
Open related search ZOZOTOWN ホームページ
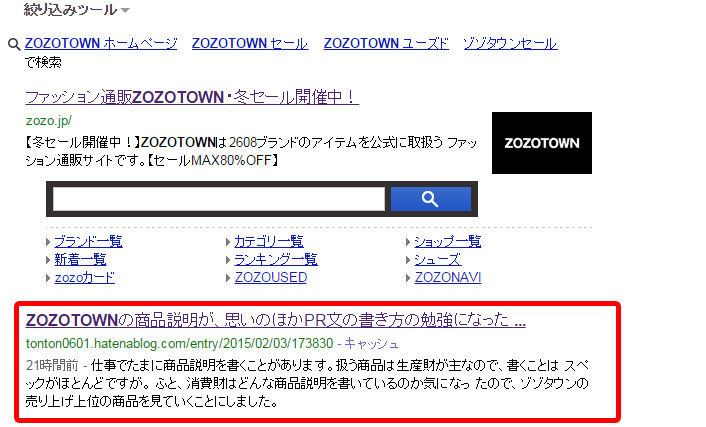point(101,43)
